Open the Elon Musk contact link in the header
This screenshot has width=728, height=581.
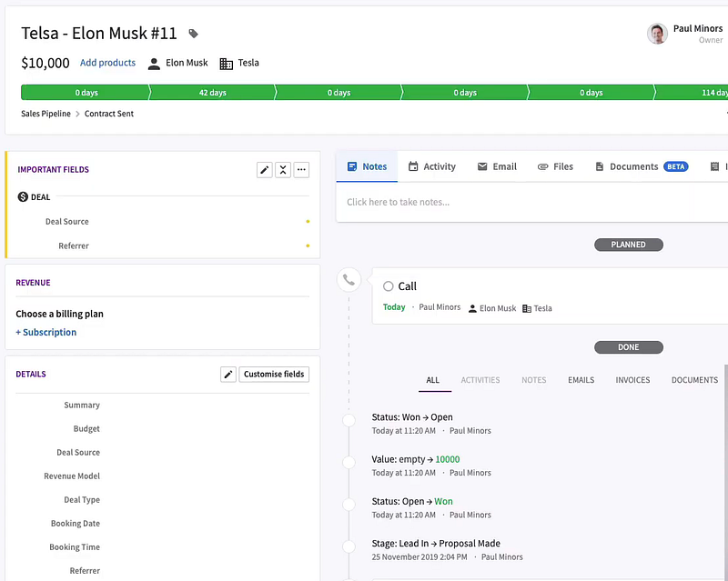(187, 63)
